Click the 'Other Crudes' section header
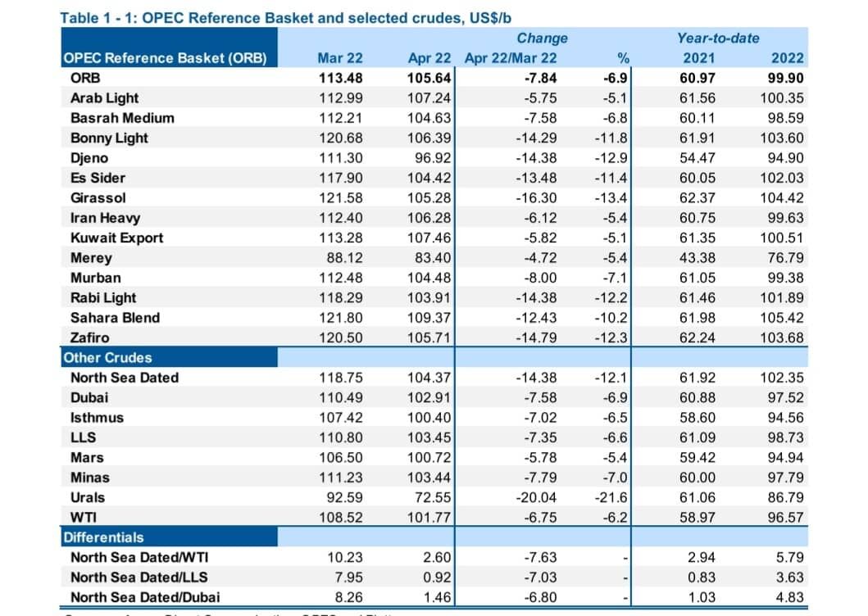This screenshot has height=616, width=868. tap(107, 357)
